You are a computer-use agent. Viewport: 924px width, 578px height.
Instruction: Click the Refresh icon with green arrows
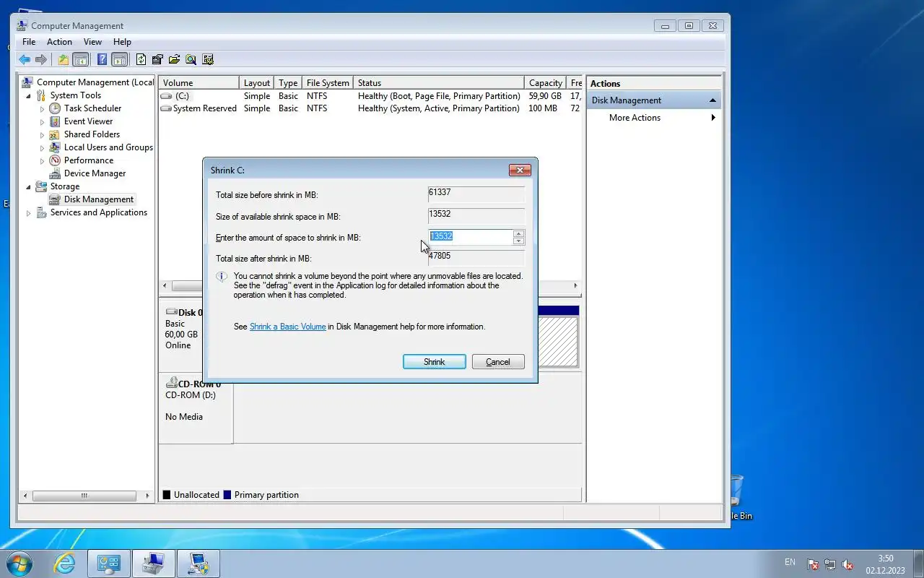click(141, 60)
